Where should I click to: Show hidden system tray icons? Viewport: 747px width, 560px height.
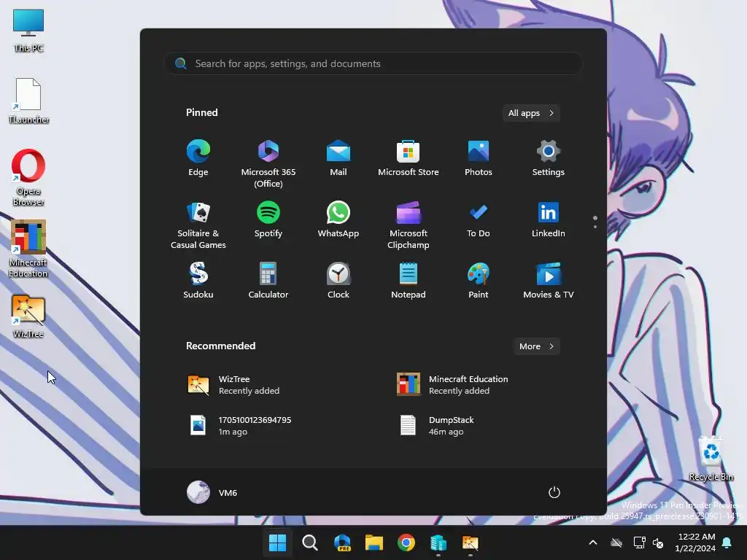(593, 542)
